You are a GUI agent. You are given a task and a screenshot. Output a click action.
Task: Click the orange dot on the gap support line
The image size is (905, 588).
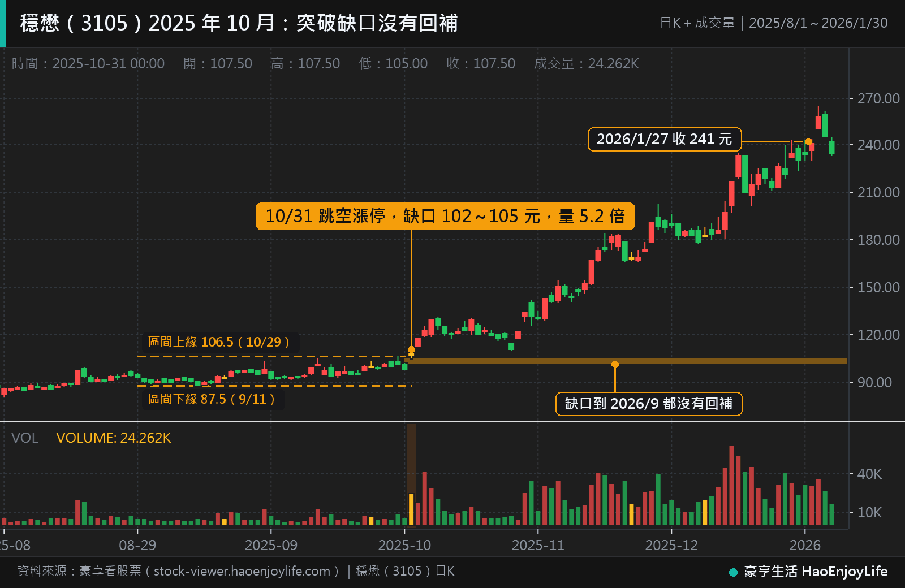pyautogui.click(x=615, y=365)
